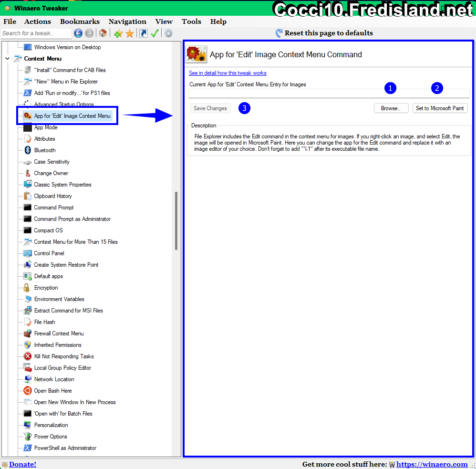This screenshot has width=476, height=469.
Task: Click the Command Prompt black console icon
Action: point(28,208)
